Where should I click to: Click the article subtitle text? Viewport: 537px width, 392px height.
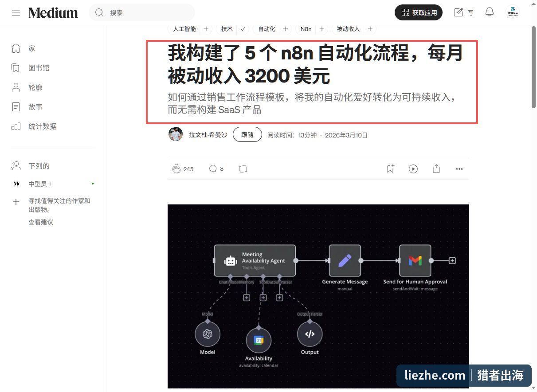click(x=312, y=103)
